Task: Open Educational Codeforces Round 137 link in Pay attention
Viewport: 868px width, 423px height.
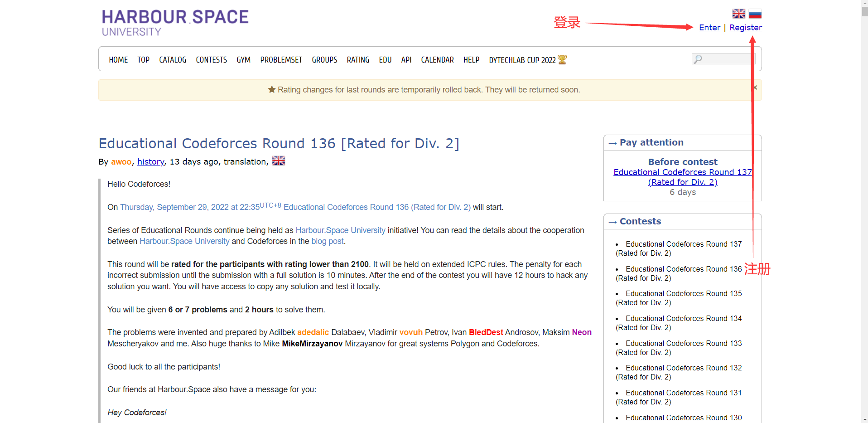Action: tap(683, 177)
